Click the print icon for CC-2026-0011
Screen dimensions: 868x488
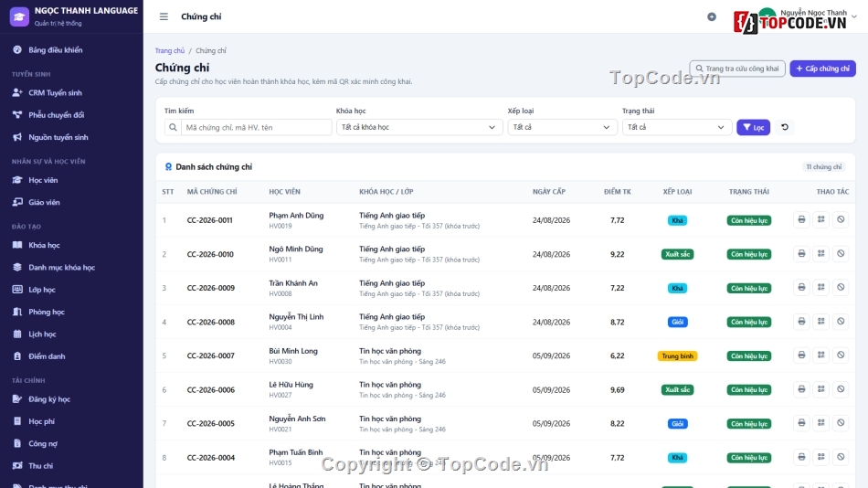[x=801, y=220]
